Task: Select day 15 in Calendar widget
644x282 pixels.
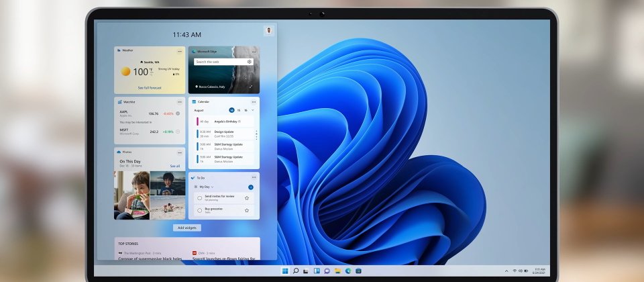Action: pyautogui.click(x=239, y=110)
